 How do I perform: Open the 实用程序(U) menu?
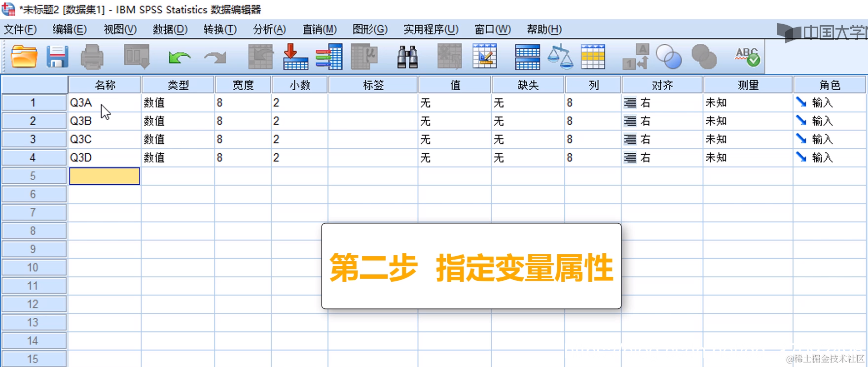click(431, 30)
